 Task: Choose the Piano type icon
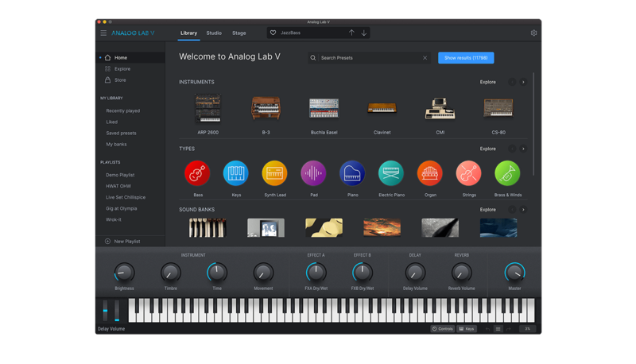point(352,173)
